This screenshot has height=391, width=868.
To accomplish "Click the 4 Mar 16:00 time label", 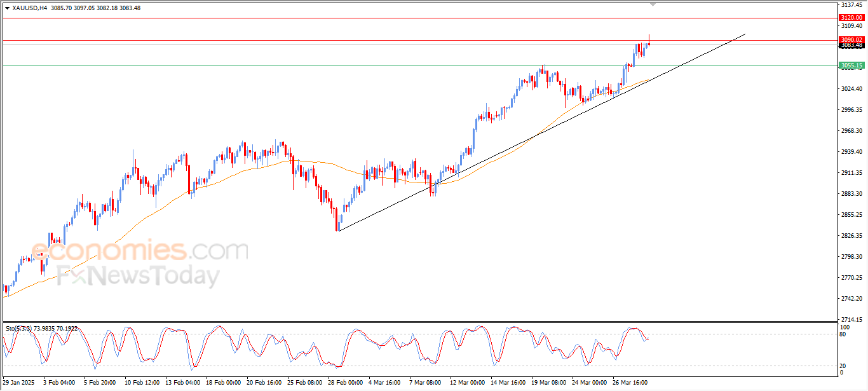I will coord(385,383).
